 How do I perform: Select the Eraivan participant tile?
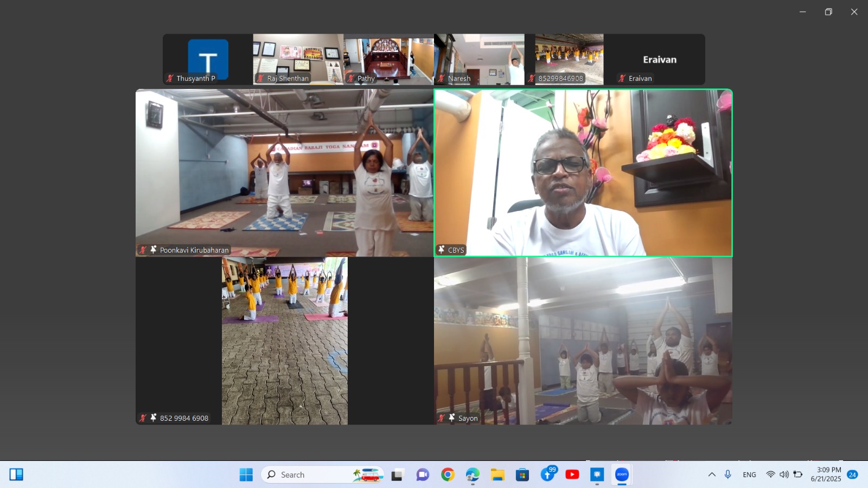(x=659, y=59)
